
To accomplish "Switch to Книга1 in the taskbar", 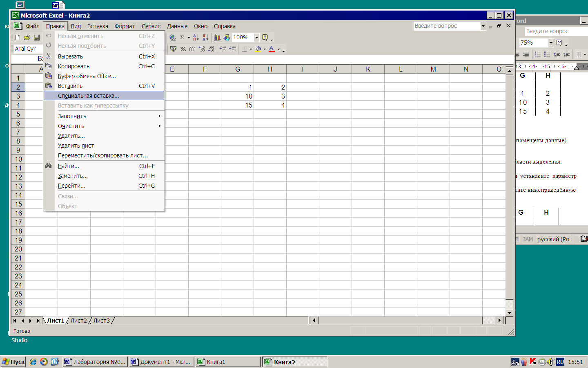I will point(227,362).
